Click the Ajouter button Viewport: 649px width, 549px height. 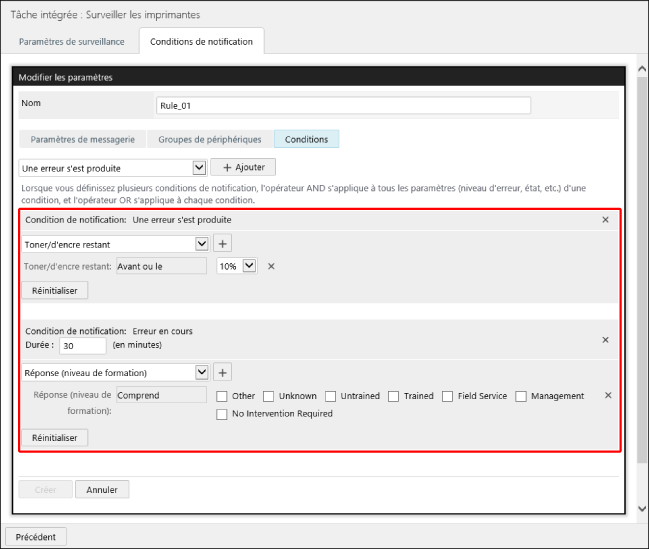[243, 168]
